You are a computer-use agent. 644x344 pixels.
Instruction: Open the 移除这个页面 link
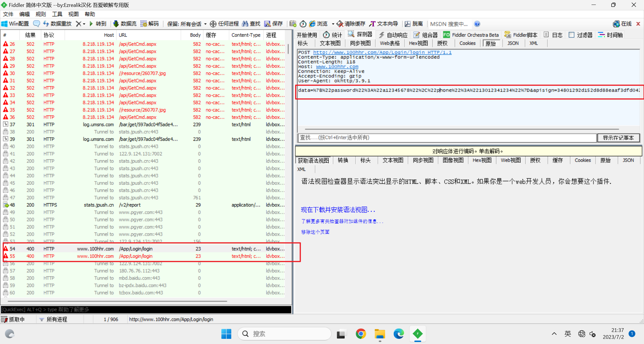(x=315, y=232)
